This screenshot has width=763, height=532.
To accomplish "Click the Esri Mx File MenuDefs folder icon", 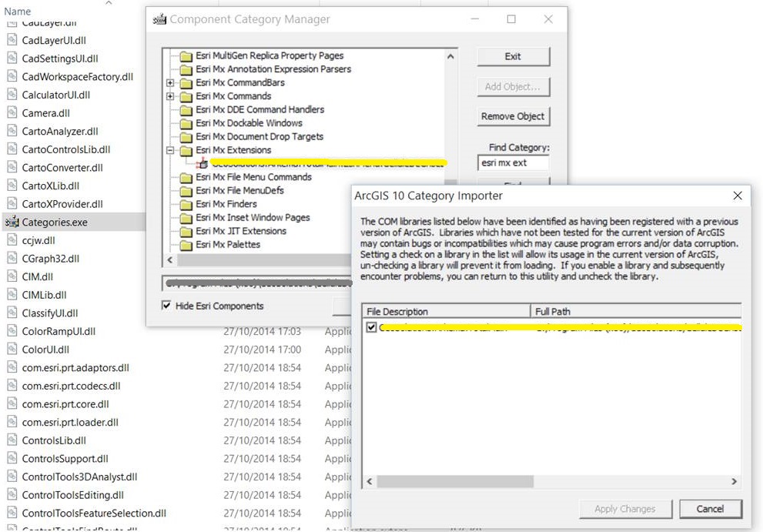I will 186,191.
